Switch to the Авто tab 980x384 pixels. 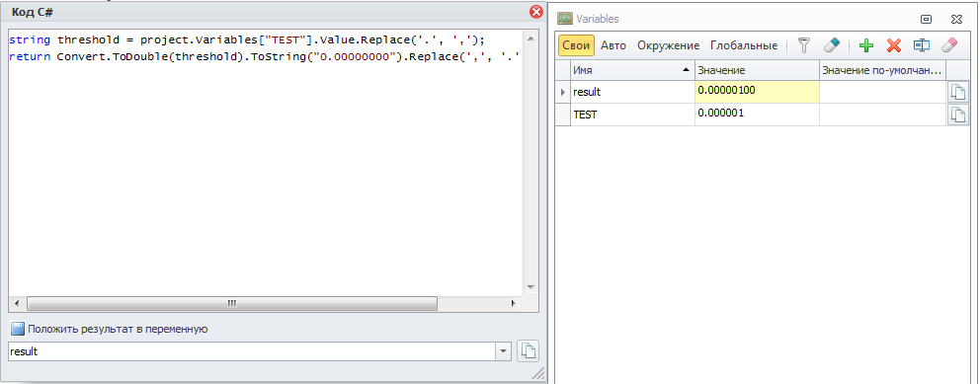click(x=613, y=45)
